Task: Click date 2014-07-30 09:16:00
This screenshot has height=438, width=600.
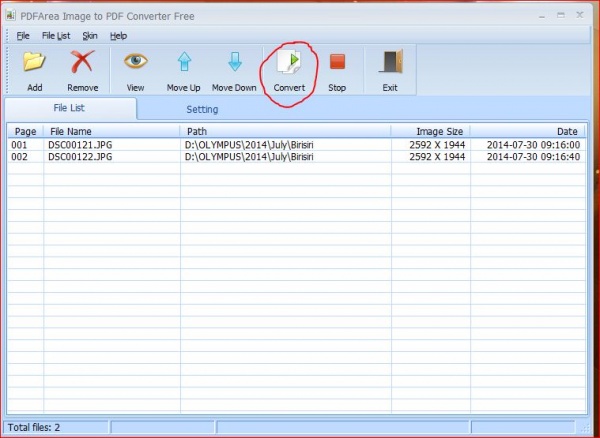Action: tap(533, 145)
